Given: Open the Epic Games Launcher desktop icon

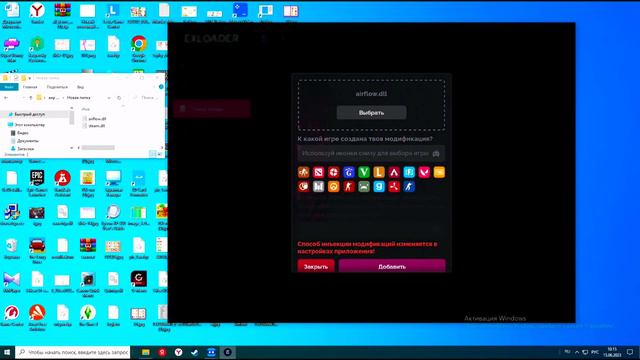Looking at the screenshot, I should [37, 183].
